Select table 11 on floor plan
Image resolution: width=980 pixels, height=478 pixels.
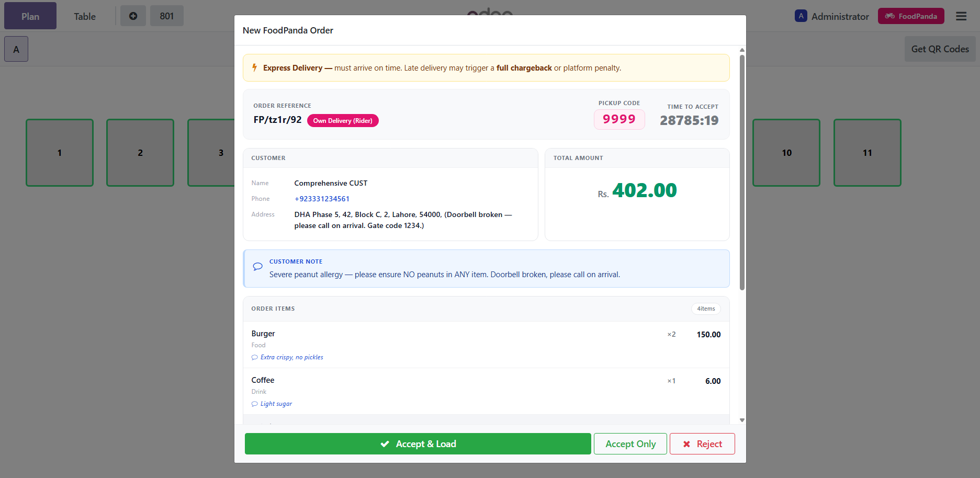[x=868, y=153]
